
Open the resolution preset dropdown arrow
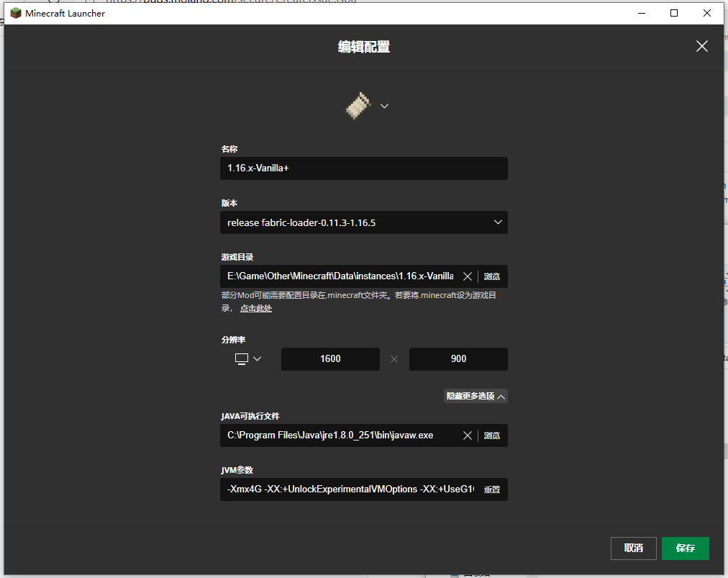256,358
